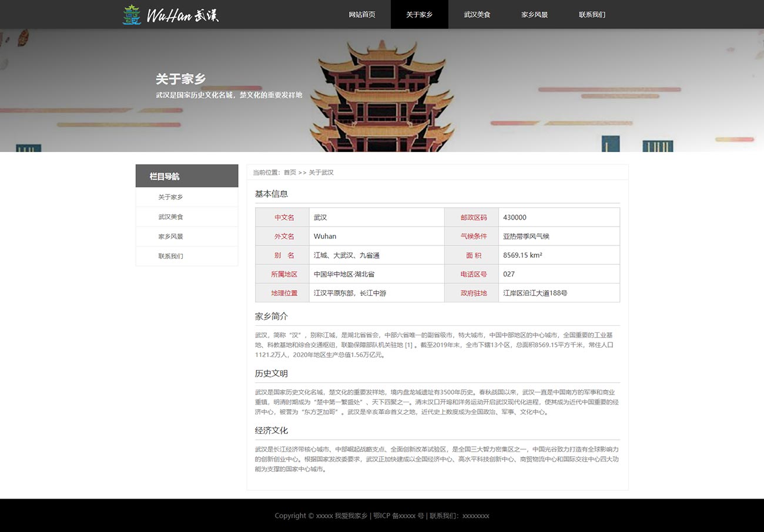Click the 邮政区码 value 430000
The image size is (764, 532).
(x=515, y=217)
